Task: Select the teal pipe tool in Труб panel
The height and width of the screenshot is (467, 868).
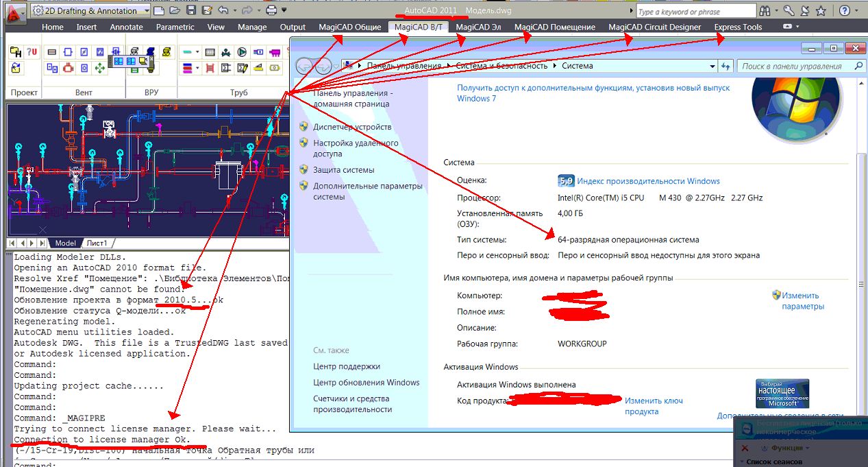Action: (x=187, y=52)
